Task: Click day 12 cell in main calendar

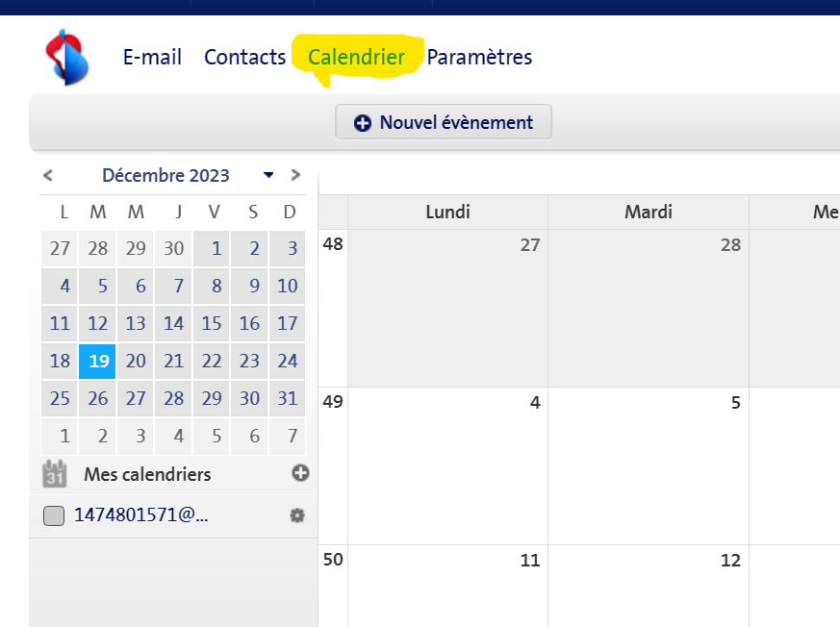Action: (x=649, y=587)
